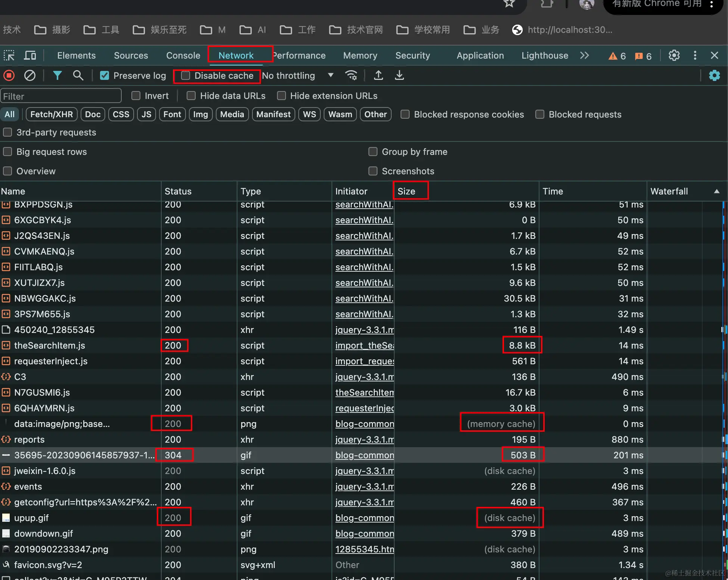Click the import HAR upload icon
The image size is (728, 580).
click(x=378, y=76)
